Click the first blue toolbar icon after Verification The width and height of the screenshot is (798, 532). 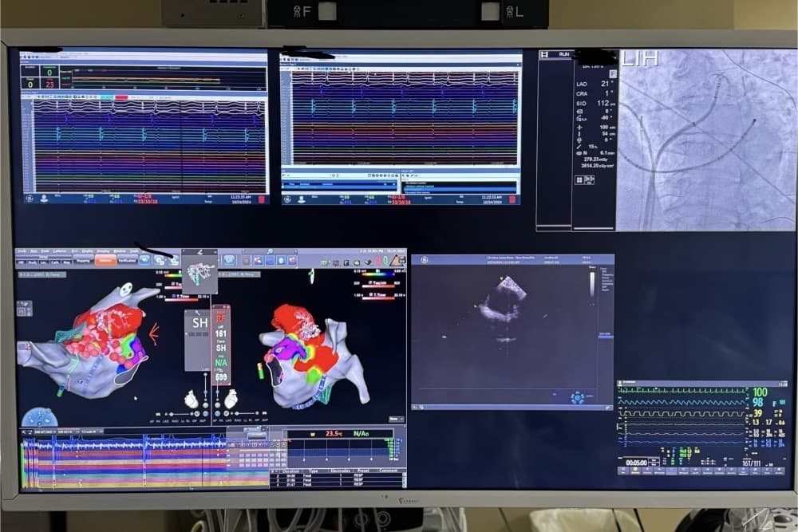click(144, 260)
